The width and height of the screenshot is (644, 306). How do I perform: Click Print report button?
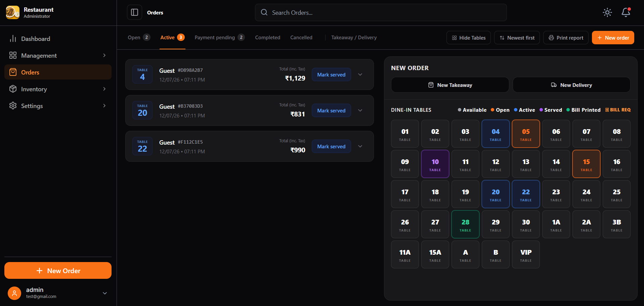tap(566, 38)
